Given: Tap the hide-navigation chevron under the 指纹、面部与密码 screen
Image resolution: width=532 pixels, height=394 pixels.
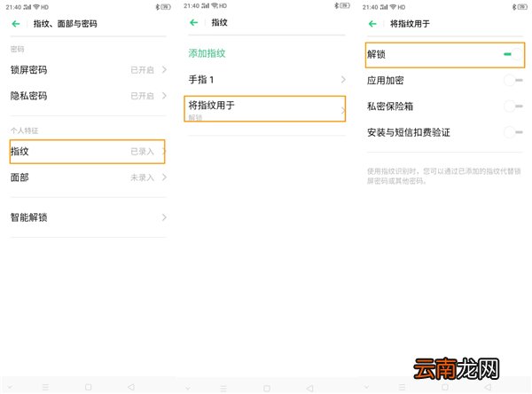Looking at the screenshot, I should tap(10, 387).
